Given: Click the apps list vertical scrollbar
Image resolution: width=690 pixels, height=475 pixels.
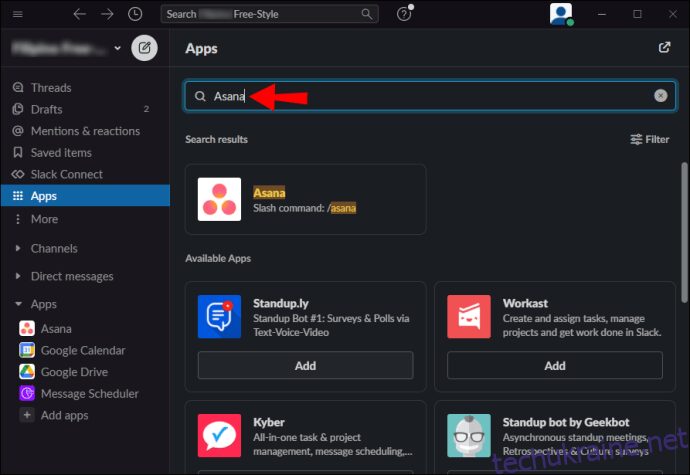Looking at the screenshot, I should point(684,232).
